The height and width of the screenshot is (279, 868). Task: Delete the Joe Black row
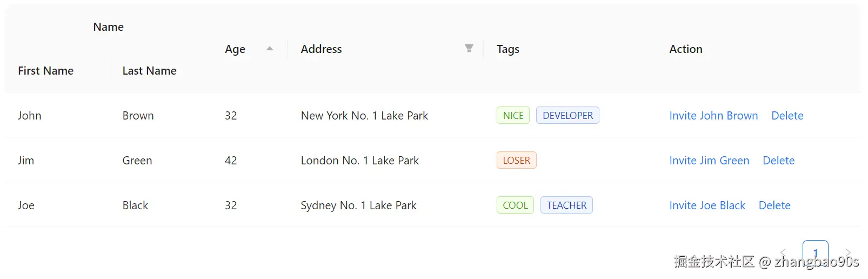[x=774, y=205]
